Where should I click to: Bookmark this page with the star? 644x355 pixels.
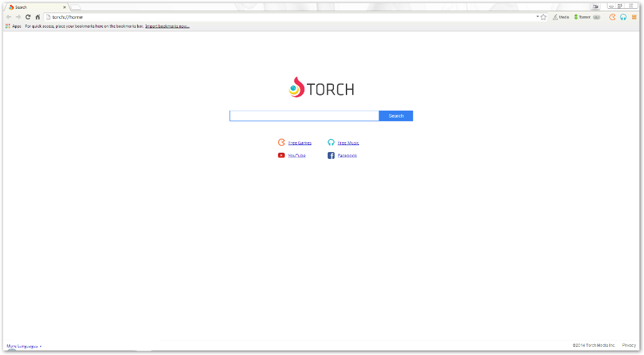543,17
